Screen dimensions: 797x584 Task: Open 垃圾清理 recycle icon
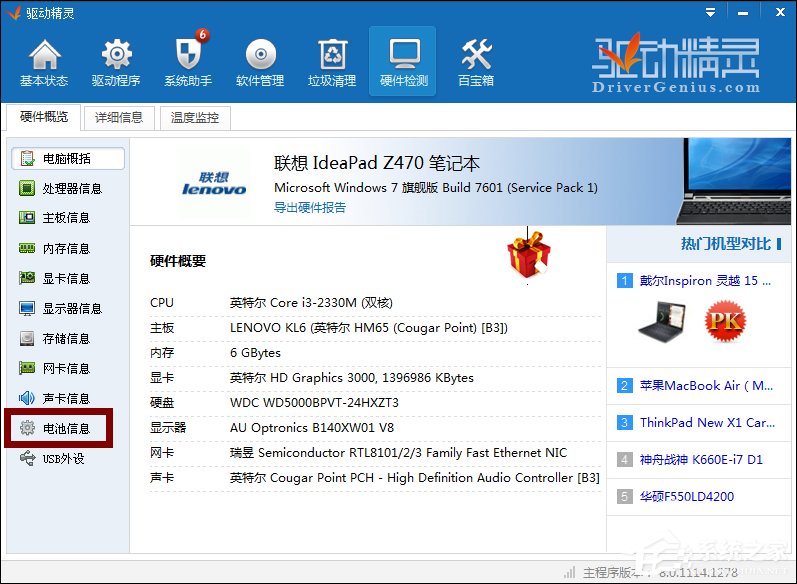click(x=332, y=62)
